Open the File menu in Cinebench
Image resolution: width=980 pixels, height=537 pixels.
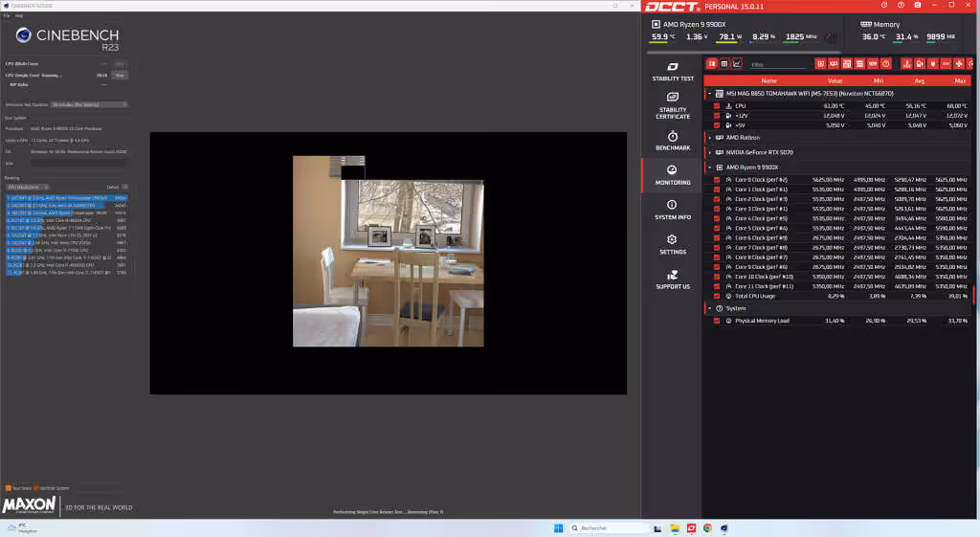pyautogui.click(x=7, y=16)
